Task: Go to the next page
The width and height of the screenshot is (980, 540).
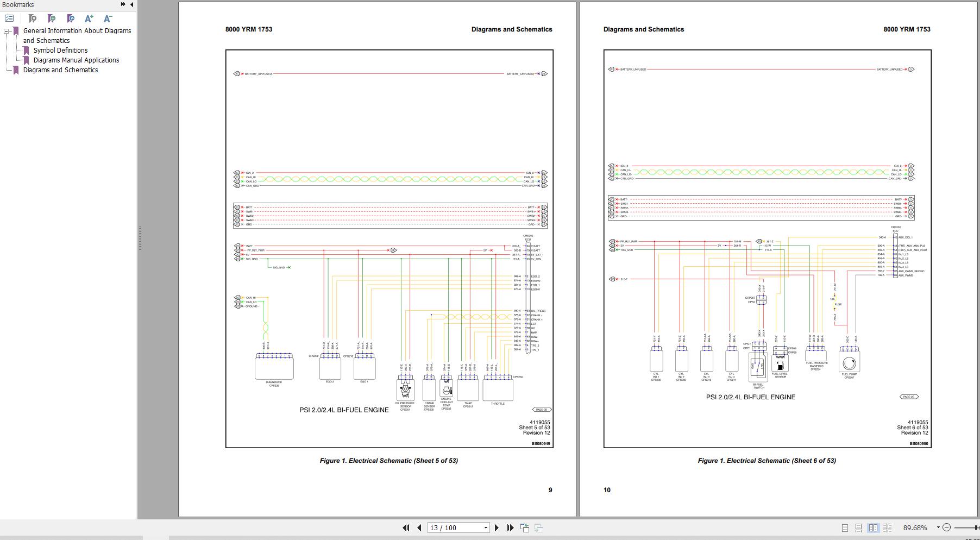Action: click(x=497, y=528)
